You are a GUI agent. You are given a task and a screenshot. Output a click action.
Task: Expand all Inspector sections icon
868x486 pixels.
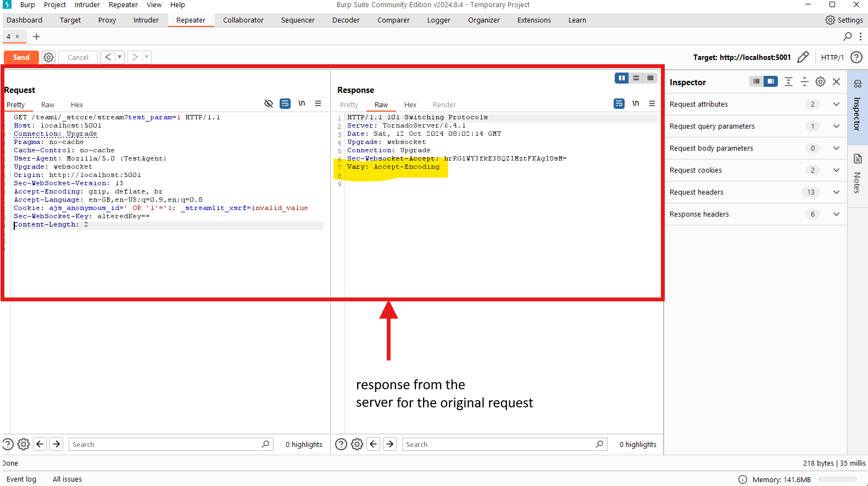(x=788, y=81)
